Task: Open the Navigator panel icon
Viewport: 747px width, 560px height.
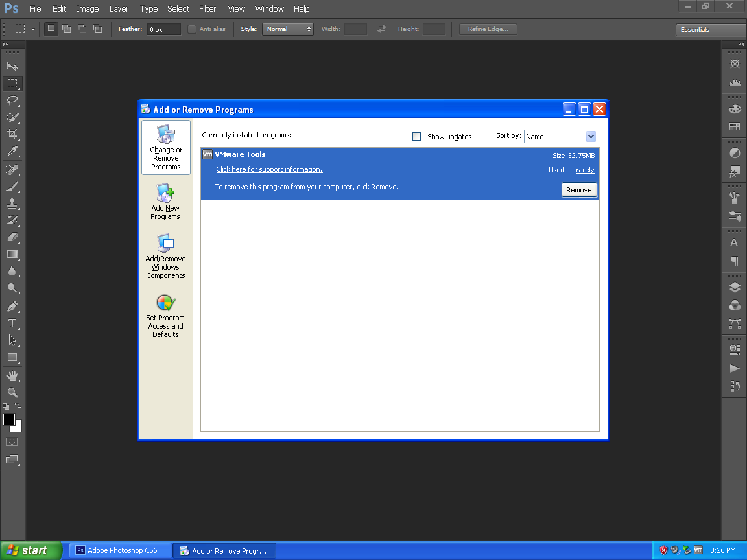Action: [735, 64]
